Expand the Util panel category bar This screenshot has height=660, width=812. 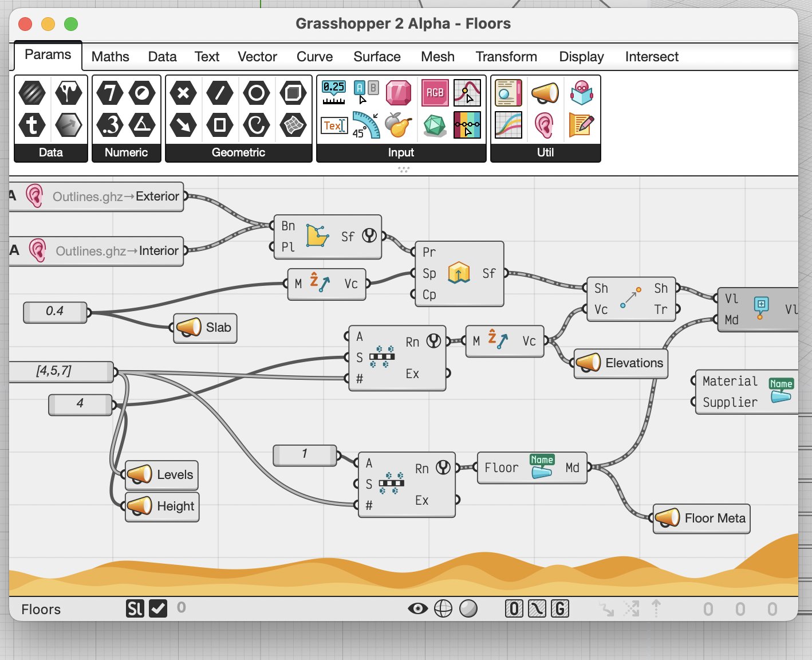[x=545, y=152]
